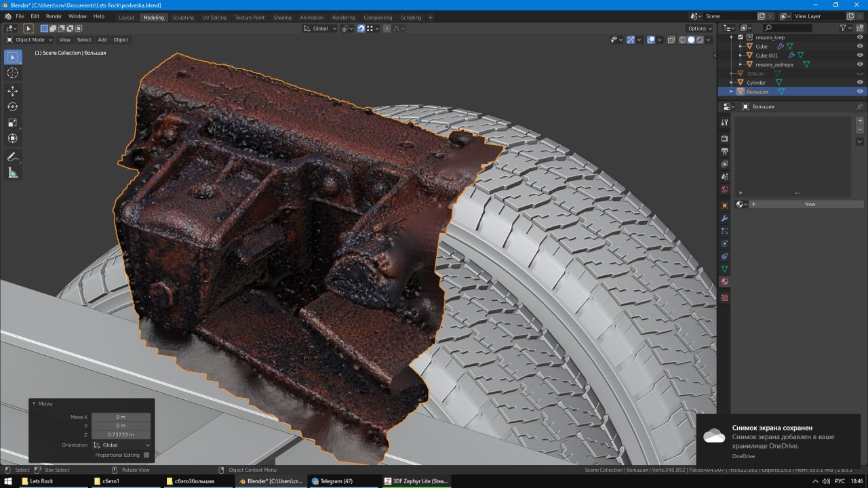Switch to Solid viewport shading
Image resolution: width=868 pixels, height=488 pixels.
click(691, 39)
